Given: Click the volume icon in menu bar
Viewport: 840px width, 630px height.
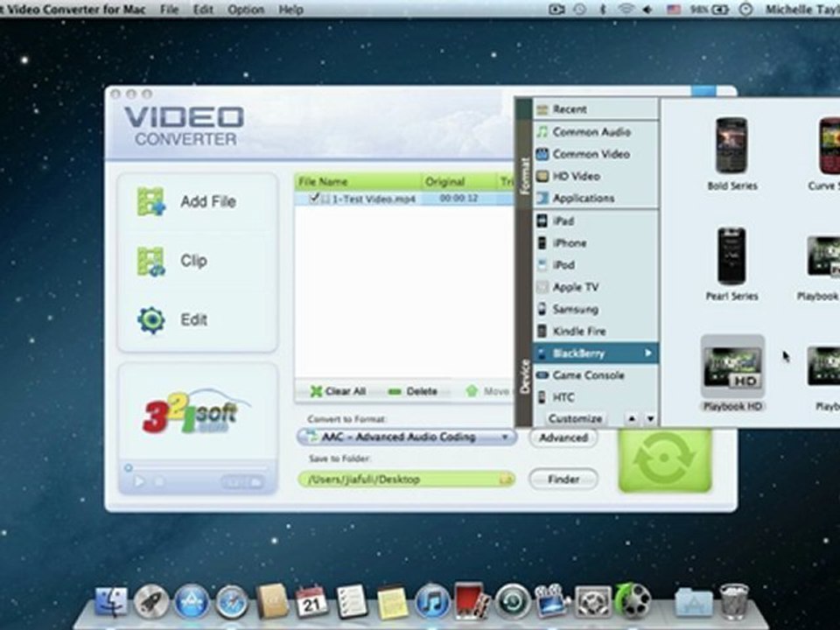Looking at the screenshot, I should point(647,9).
